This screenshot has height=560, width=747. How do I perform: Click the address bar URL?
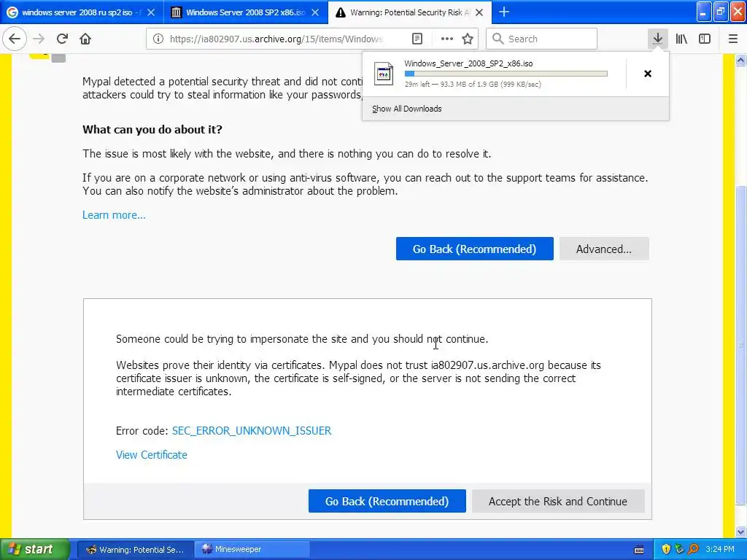(276, 39)
